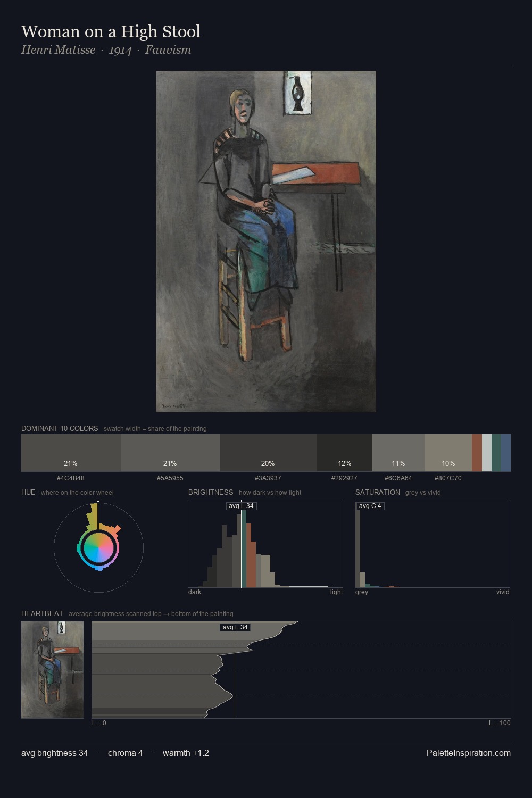
Task: Pick the narrow dark green swatch
Action: (x=496, y=453)
